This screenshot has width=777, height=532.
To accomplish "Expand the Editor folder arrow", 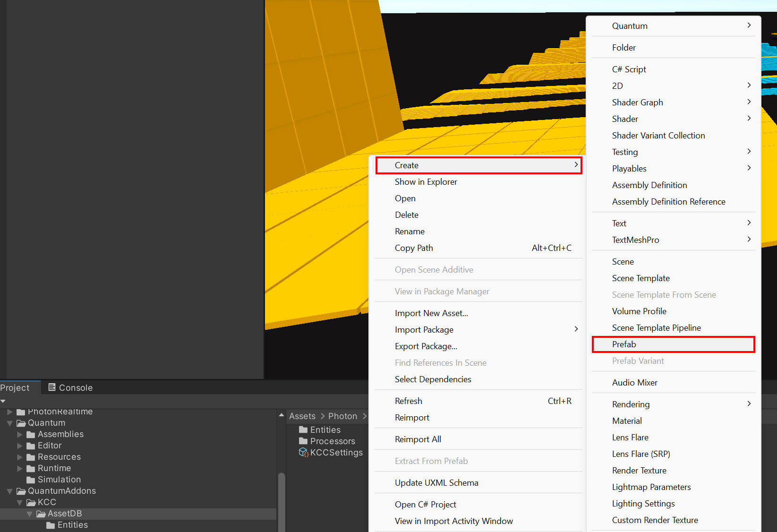I will (x=20, y=446).
